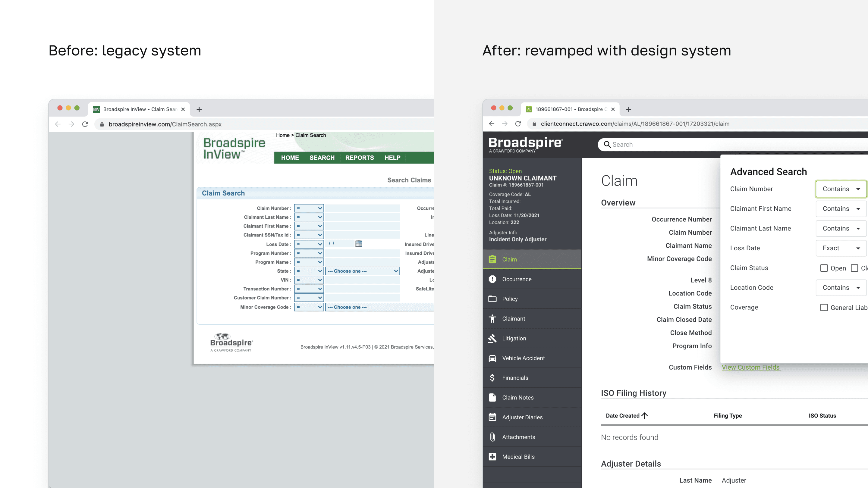Toggle the second Claim Status checkbox

click(x=854, y=268)
